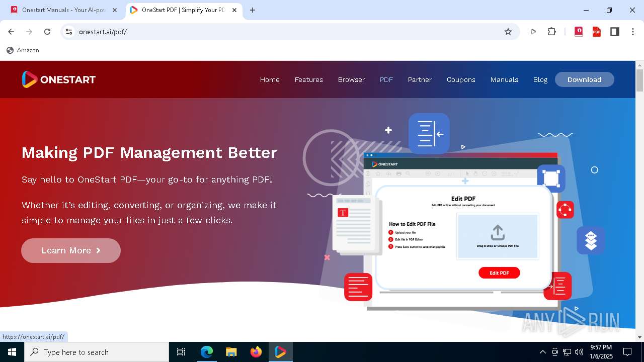Open the Features menu item

(x=309, y=79)
